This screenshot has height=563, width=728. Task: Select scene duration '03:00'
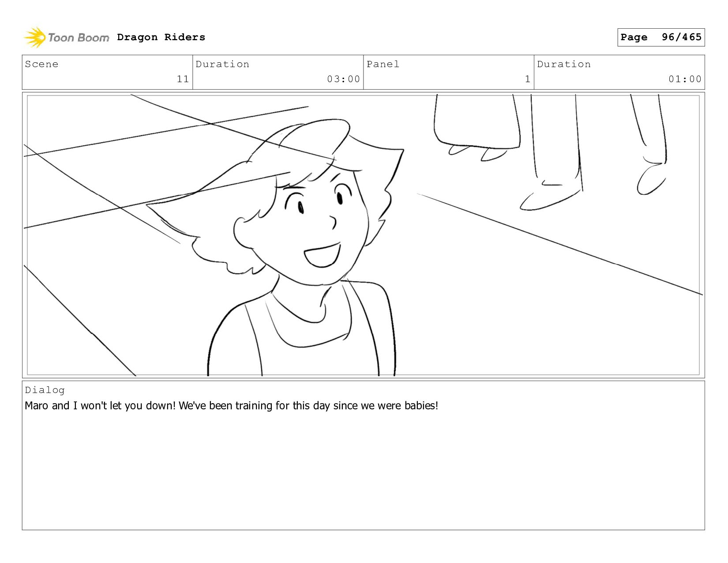343,79
